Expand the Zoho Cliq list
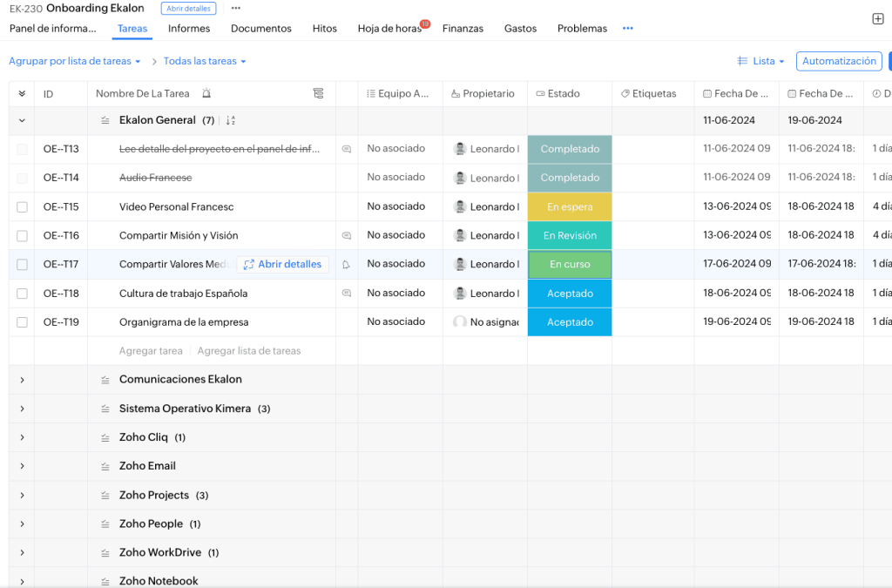Screen dimensions: 892x588 pyautogui.click(x=22, y=438)
